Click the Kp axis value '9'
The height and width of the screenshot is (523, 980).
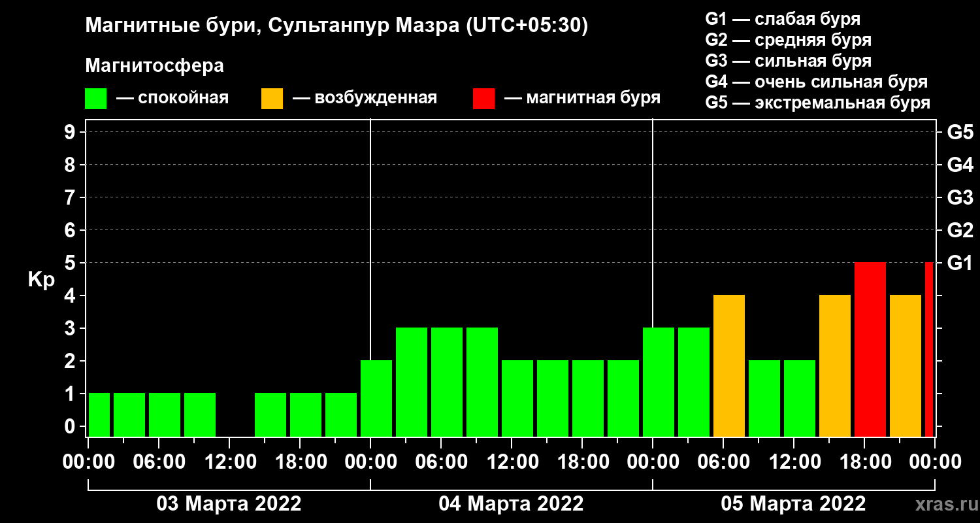click(x=71, y=132)
